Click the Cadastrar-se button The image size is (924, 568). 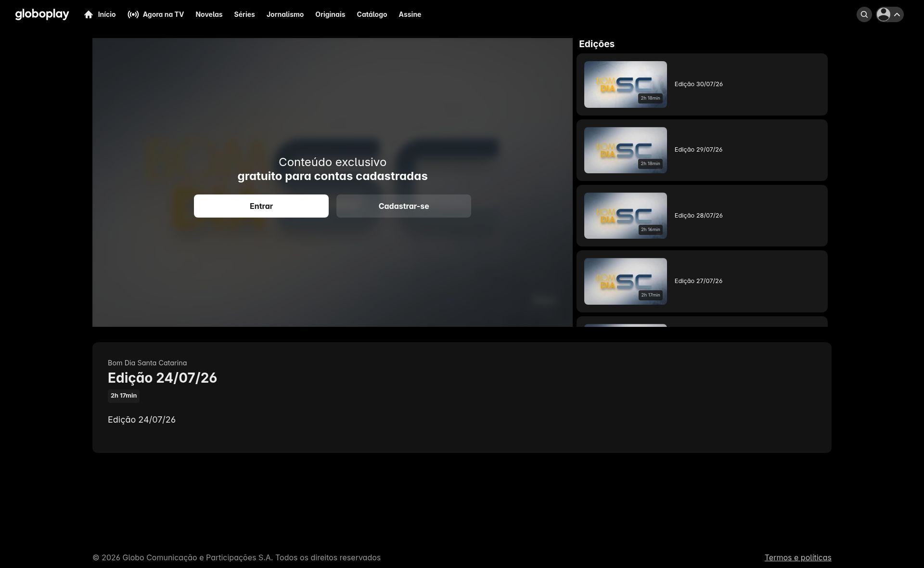click(404, 206)
